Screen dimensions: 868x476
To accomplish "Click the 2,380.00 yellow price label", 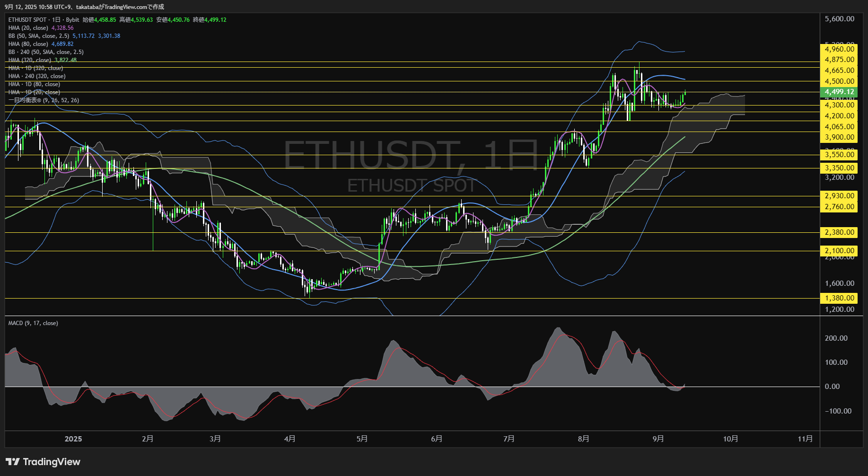I will tap(839, 232).
